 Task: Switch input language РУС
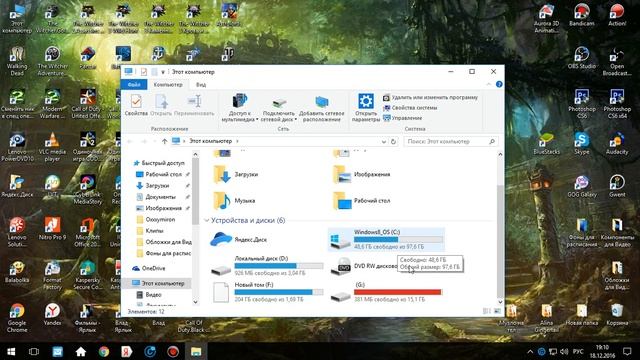coord(578,351)
